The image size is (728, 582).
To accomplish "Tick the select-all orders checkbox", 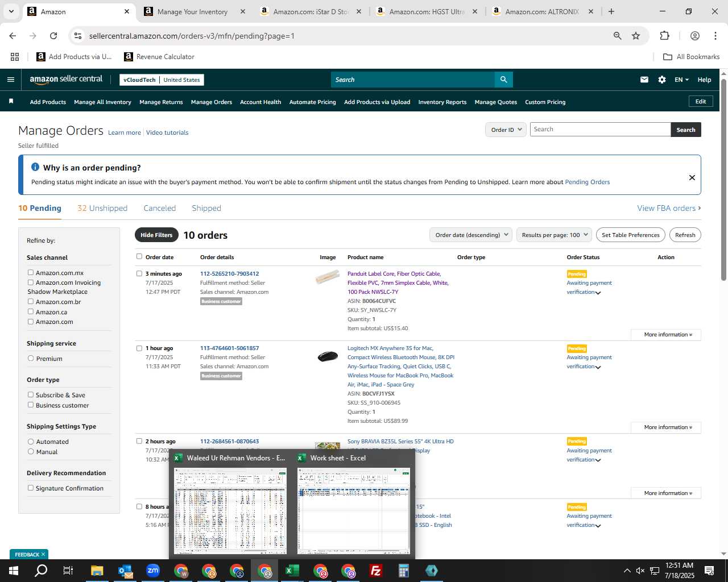I will point(139,256).
